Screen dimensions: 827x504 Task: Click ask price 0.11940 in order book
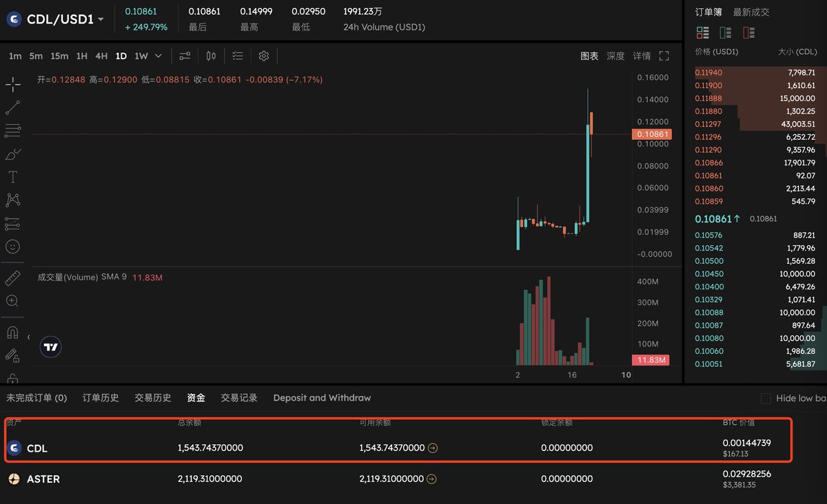[708, 72]
